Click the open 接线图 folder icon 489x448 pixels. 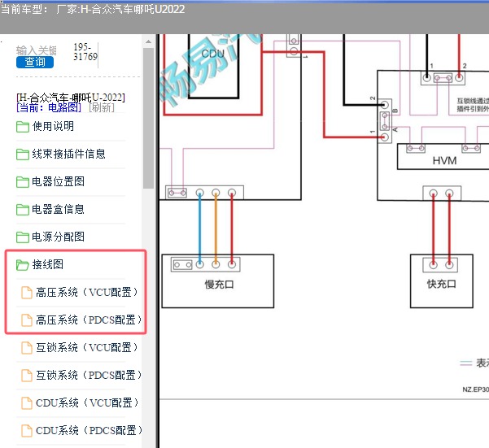click(x=23, y=265)
